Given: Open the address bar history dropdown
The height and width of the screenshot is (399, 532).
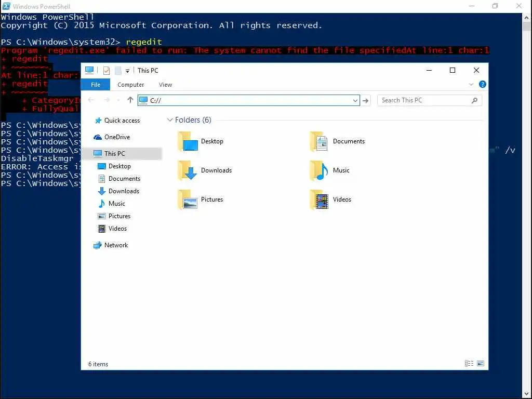Looking at the screenshot, I should coord(355,100).
